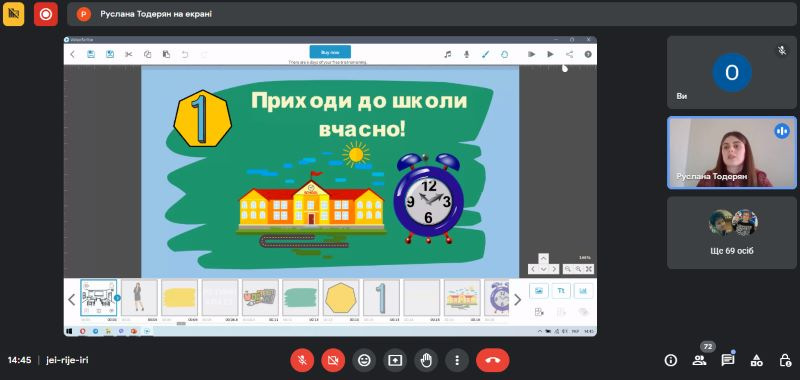Screen dimensions: 800x380
Task: Click the play video triangle icon
Action: pyautogui.click(x=551, y=54)
